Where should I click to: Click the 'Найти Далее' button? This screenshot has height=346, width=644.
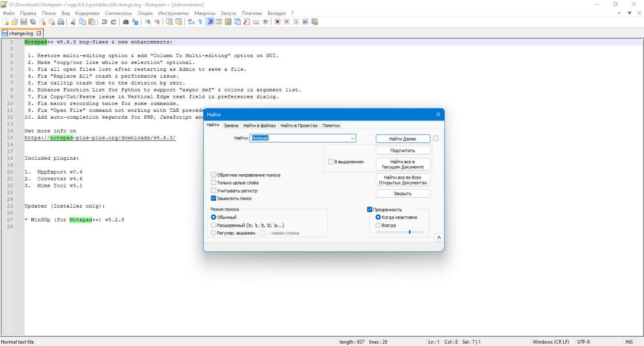tap(403, 139)
